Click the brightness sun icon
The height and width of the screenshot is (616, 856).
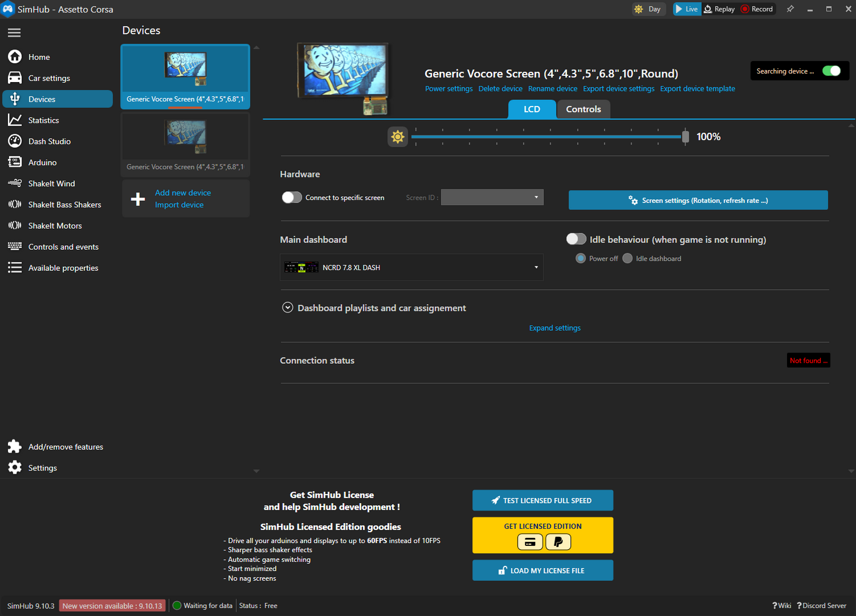coord(398,137)
